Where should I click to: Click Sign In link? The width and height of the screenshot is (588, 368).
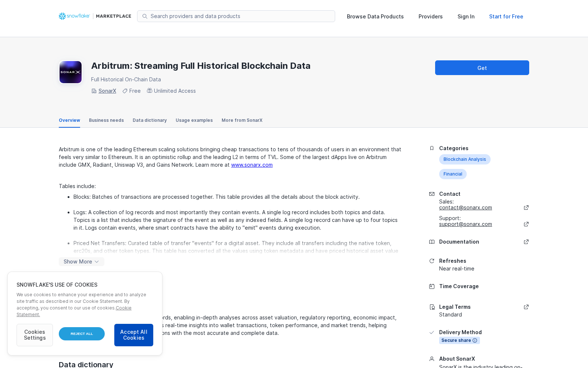coord(466,17)
